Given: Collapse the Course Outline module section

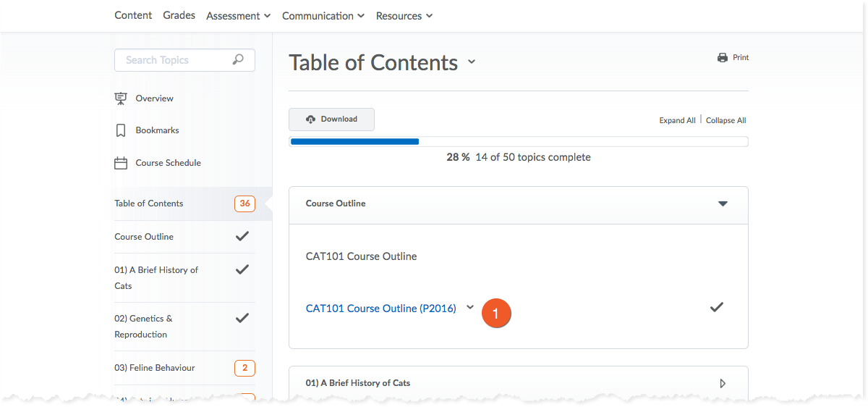Looking at the screenshot, I should (x=722, y=204).
